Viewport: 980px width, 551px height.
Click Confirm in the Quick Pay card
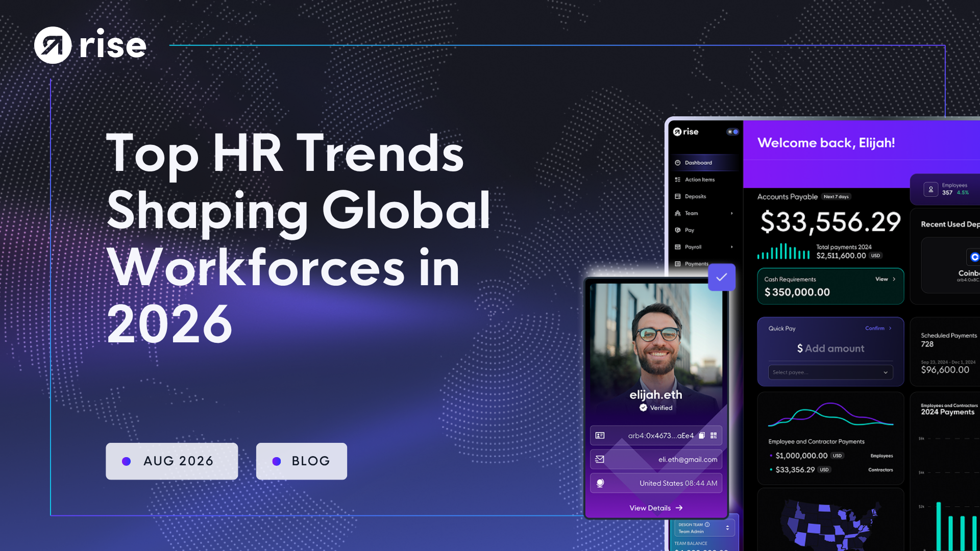(x=878, y=328)
